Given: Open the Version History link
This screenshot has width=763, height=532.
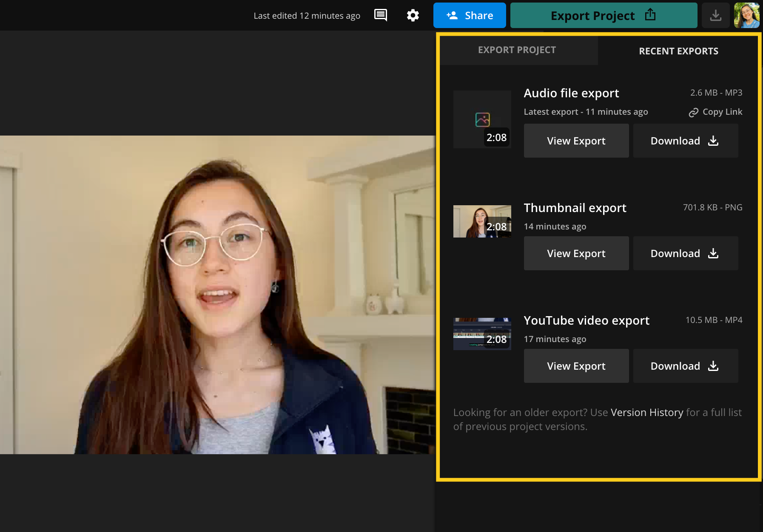Looking at the screenshot, I should 646,413.
